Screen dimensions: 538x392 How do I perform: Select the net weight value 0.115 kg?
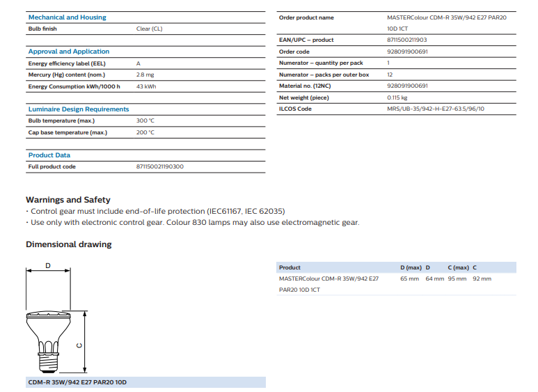click(x=397, y=97)
